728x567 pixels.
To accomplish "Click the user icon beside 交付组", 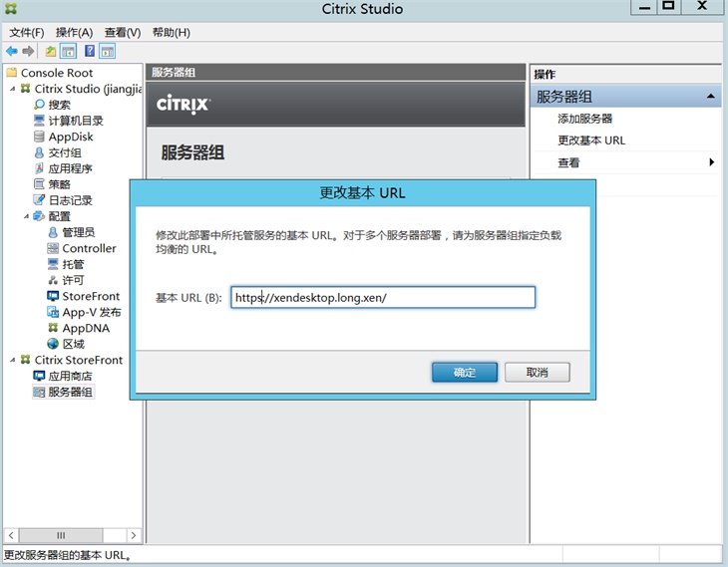I will click(40, 152).
